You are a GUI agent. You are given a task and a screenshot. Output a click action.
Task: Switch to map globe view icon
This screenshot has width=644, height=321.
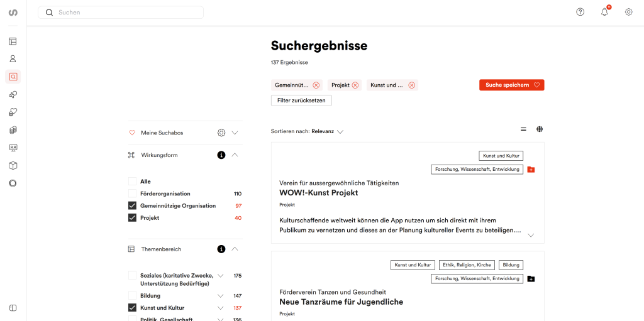tap(540, 129)
